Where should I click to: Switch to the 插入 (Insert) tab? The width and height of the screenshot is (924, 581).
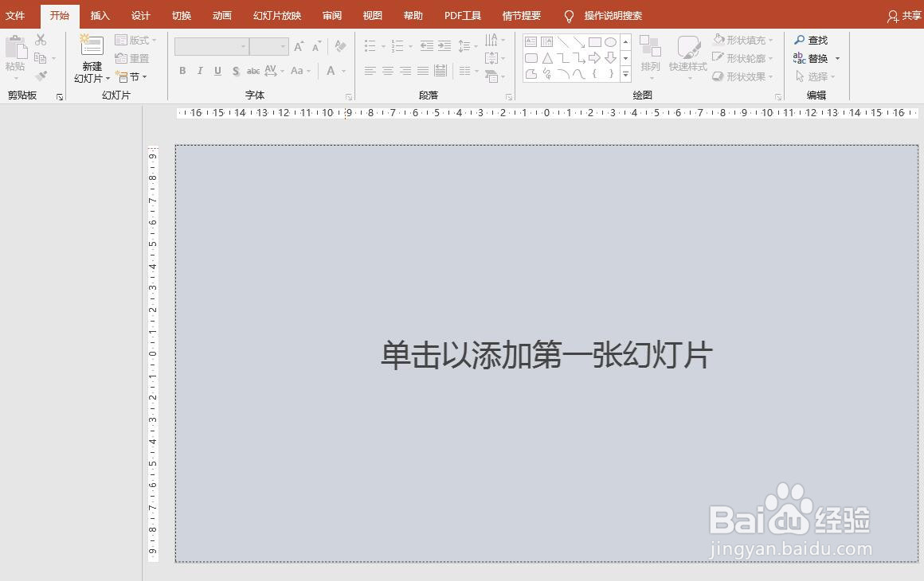(100, 15)
